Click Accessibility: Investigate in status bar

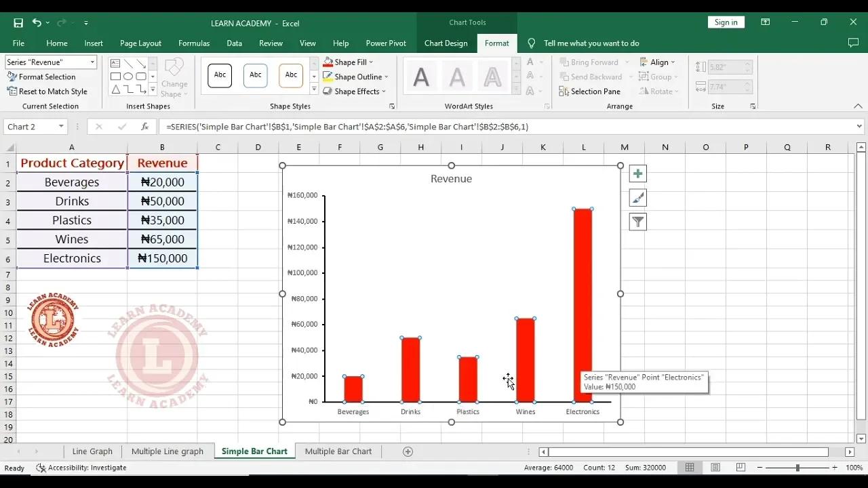(x=81, y=467)
